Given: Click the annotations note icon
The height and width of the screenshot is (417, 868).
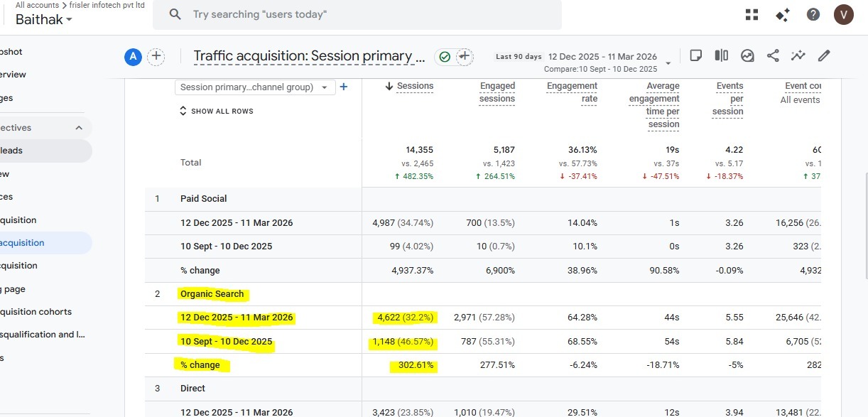Looking at the screenshot, I should [x=696, y=55].
